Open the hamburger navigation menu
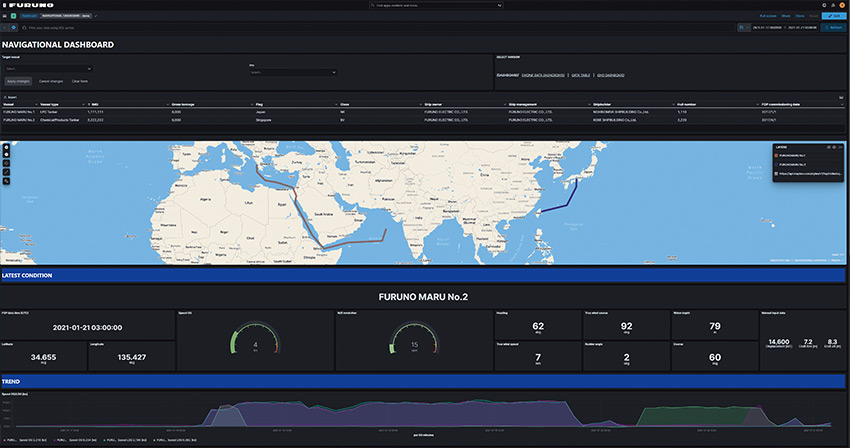This screenshot has height=448, width=850. tap(5, 16)
